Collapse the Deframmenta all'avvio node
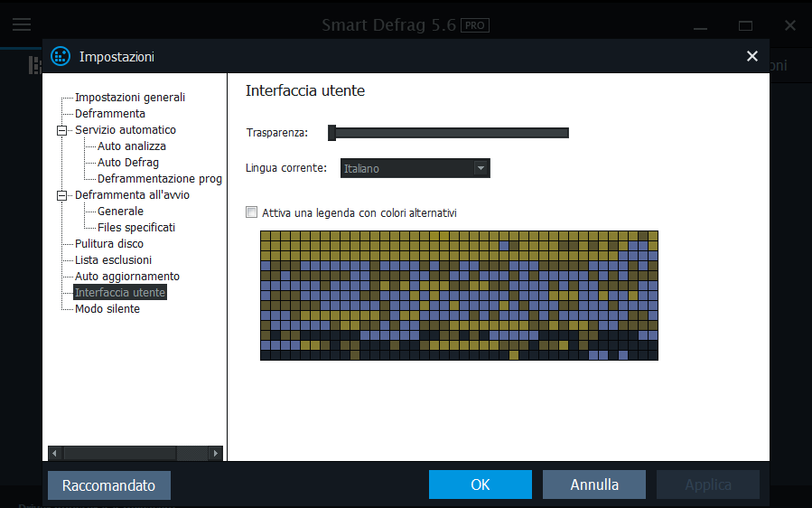This screenshot has height=508, width=812. click(61, 195)
